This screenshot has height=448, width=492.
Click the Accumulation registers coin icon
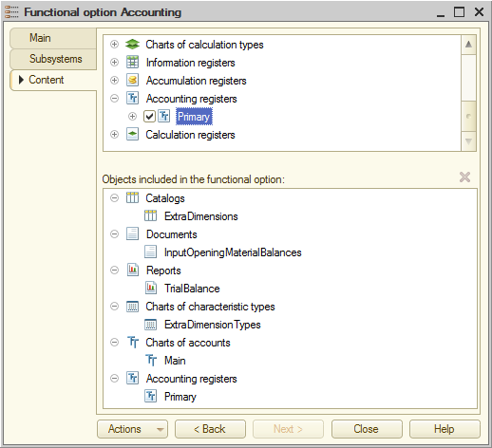[x=132, y=81]
